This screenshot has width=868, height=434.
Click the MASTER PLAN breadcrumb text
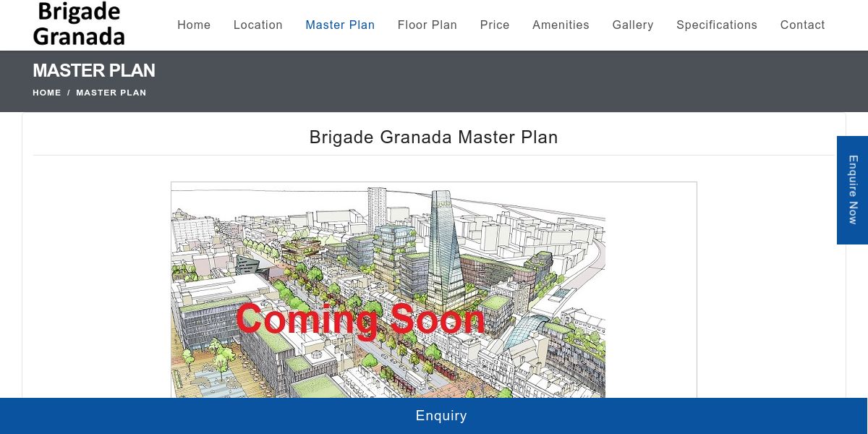click(x=111, y=93)
